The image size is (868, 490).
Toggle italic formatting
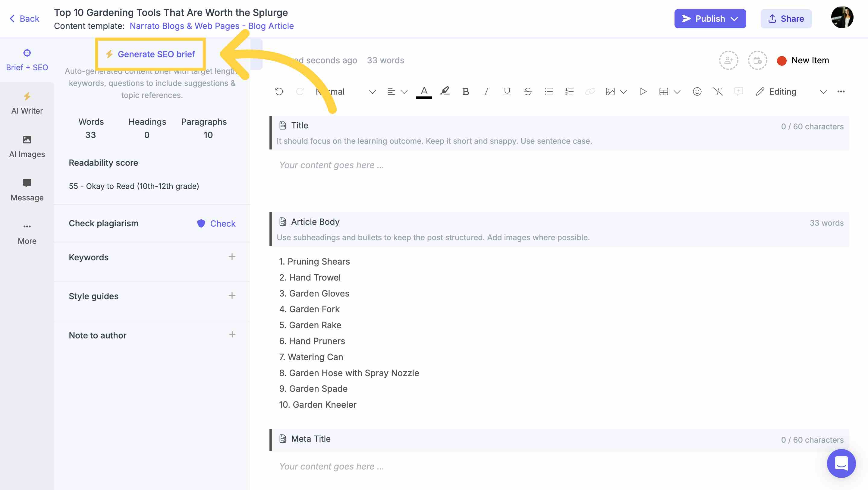click(x=486, y=92)
